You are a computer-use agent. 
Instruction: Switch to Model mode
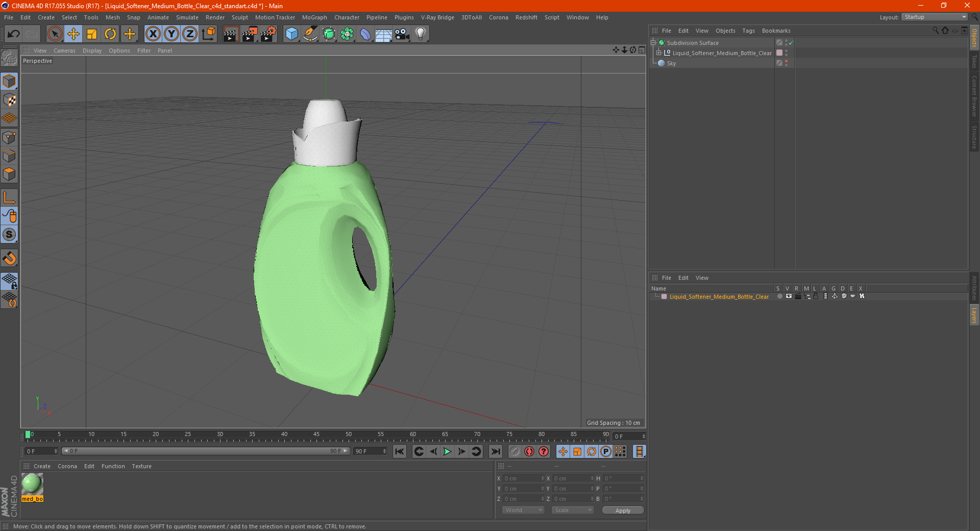tap(9, 82)
